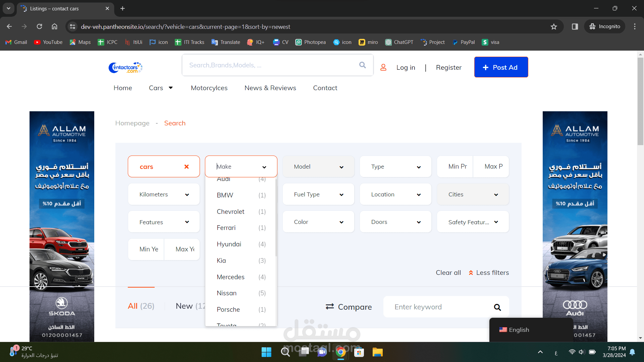Open the Fuel Type dropdown

tap(318, 194)
